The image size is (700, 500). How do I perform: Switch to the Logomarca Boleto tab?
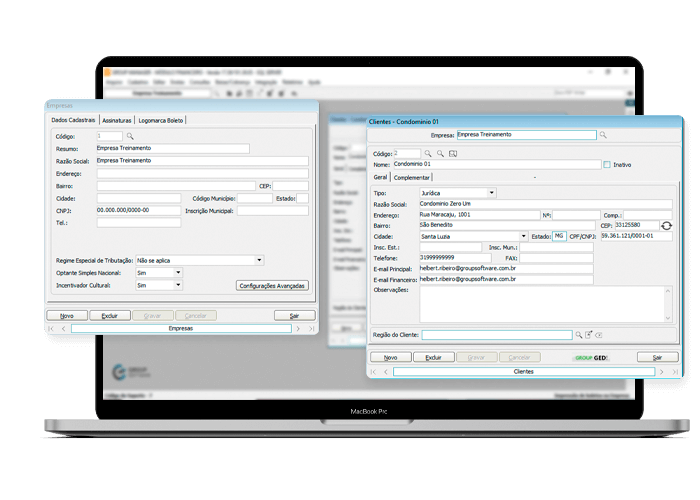tap(161, 121)
